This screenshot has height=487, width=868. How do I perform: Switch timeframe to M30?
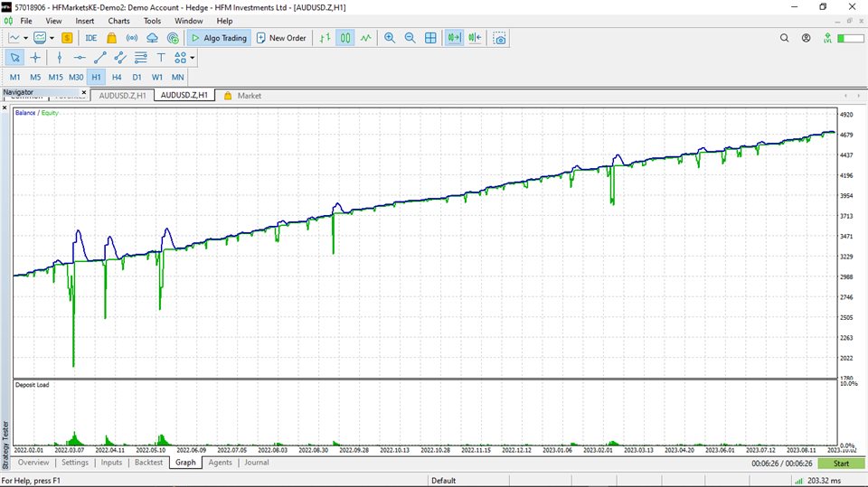[x=76, y=77]
